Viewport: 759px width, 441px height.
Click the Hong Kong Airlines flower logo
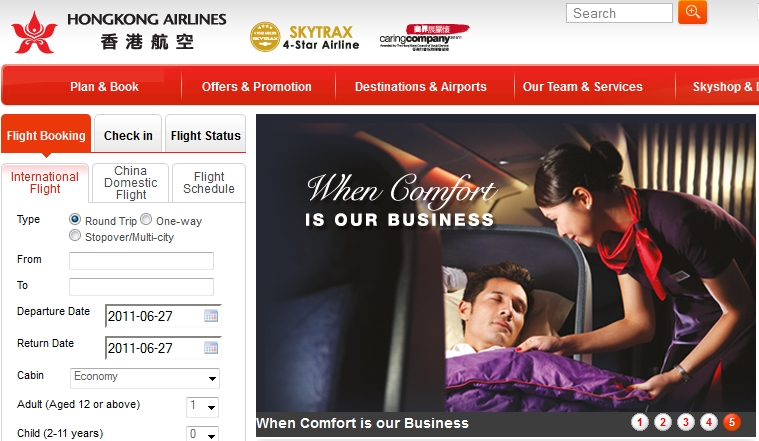(34, 32)
